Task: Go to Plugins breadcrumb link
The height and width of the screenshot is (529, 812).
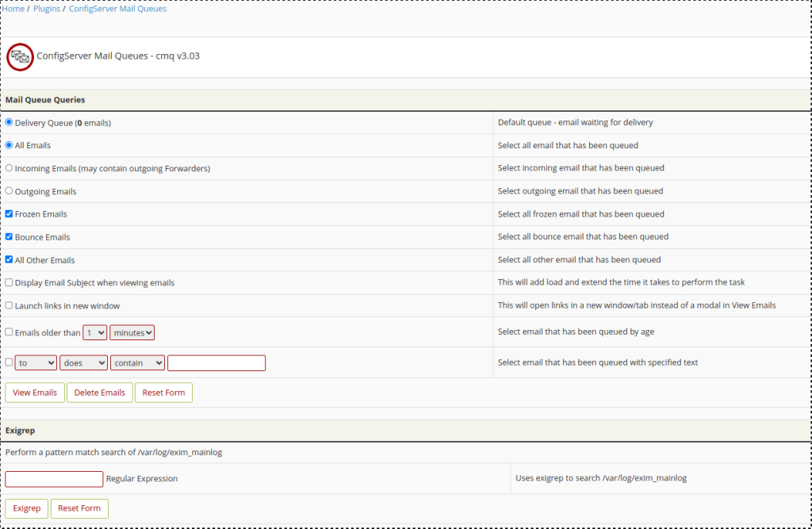Action: pyautogui.click(x=47, y=9)
